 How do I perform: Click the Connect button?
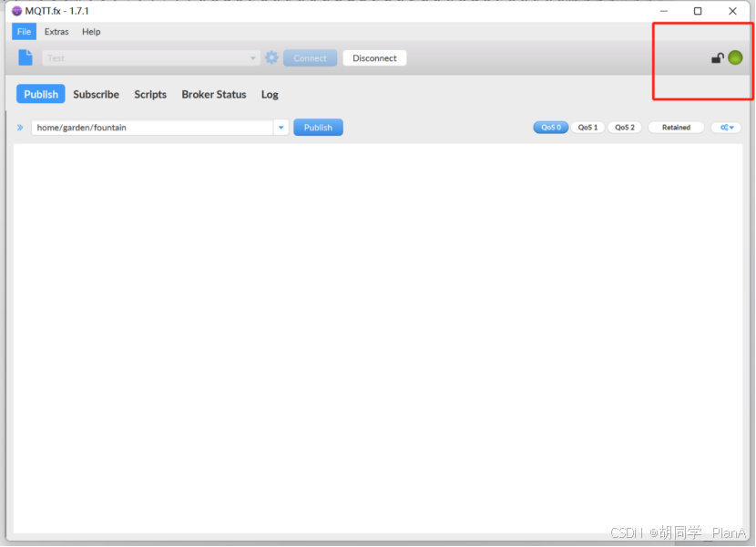310,58
